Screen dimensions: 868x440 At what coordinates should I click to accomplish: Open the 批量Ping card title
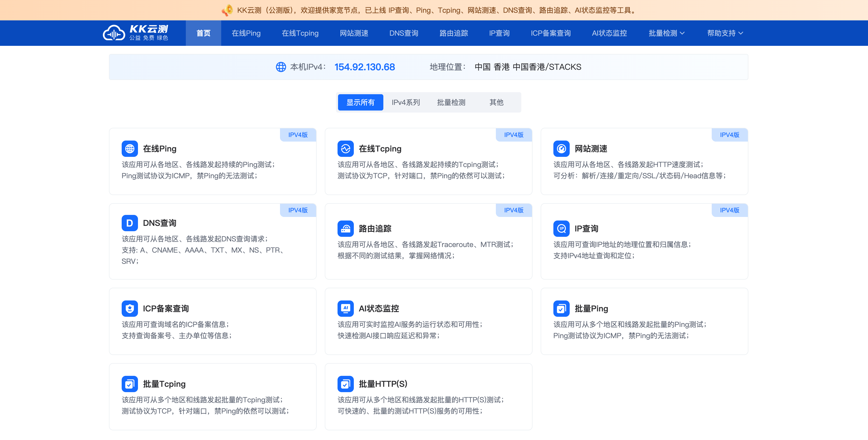591,309
